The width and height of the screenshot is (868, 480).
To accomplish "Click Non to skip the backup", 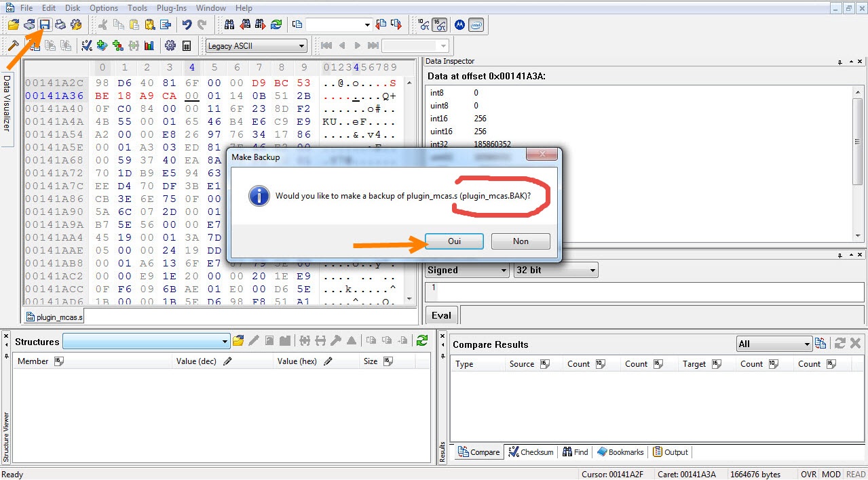I will [x=521, y=241].
